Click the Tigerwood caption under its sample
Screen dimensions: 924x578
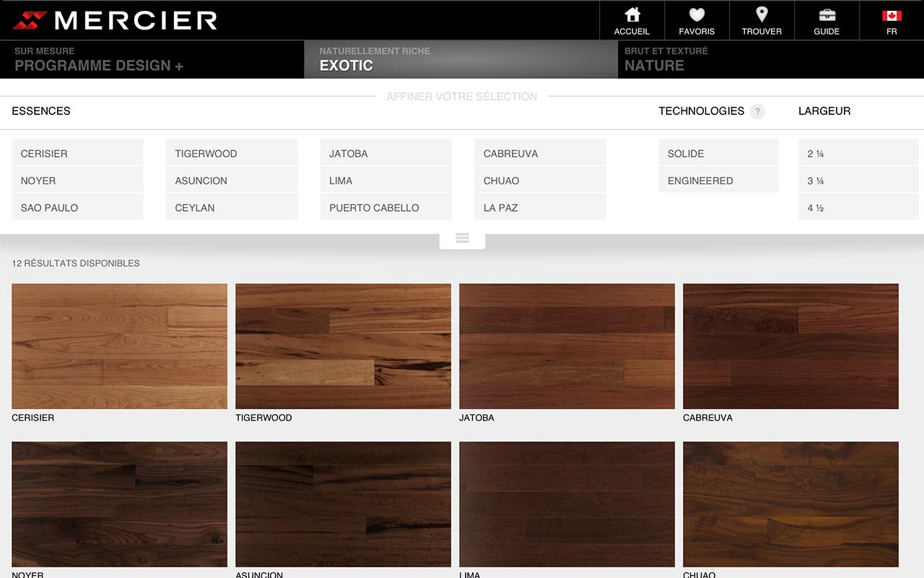pyautogui.click(x=263, y=418)
